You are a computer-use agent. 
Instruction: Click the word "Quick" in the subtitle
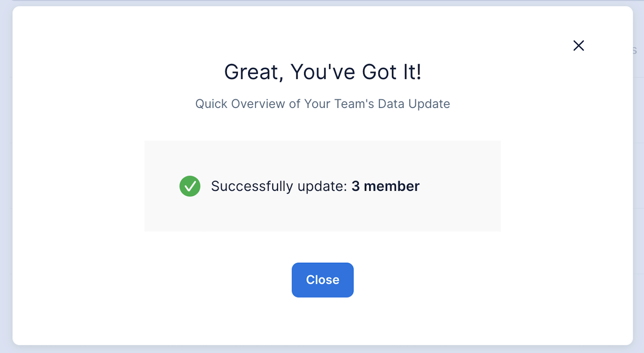coord(211,104)
